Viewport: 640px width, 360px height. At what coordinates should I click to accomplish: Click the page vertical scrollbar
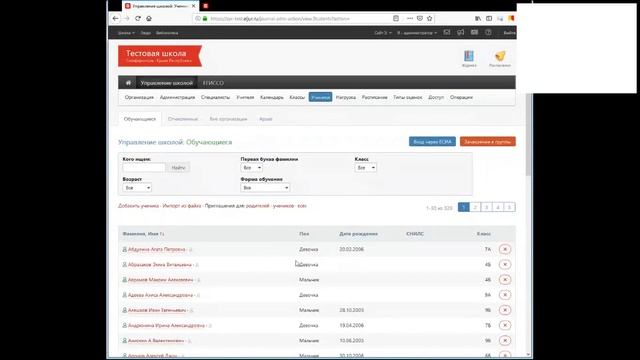[x=529, y=135]
